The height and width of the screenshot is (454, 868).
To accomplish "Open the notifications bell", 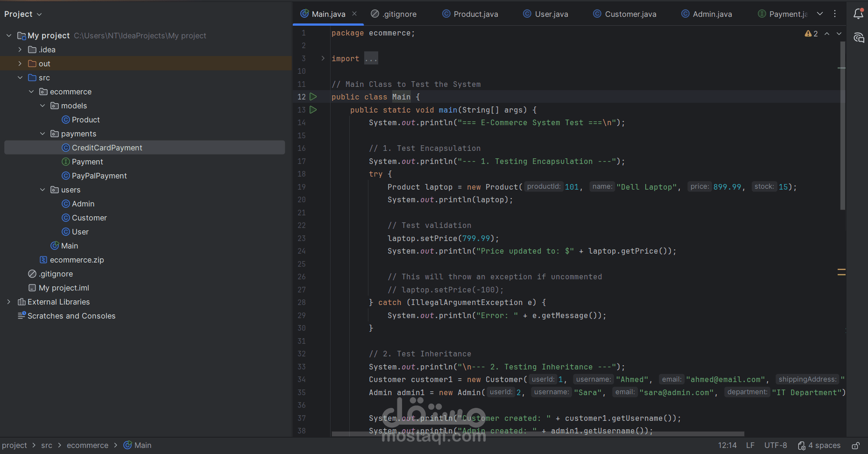I will (x=859, y=14).
